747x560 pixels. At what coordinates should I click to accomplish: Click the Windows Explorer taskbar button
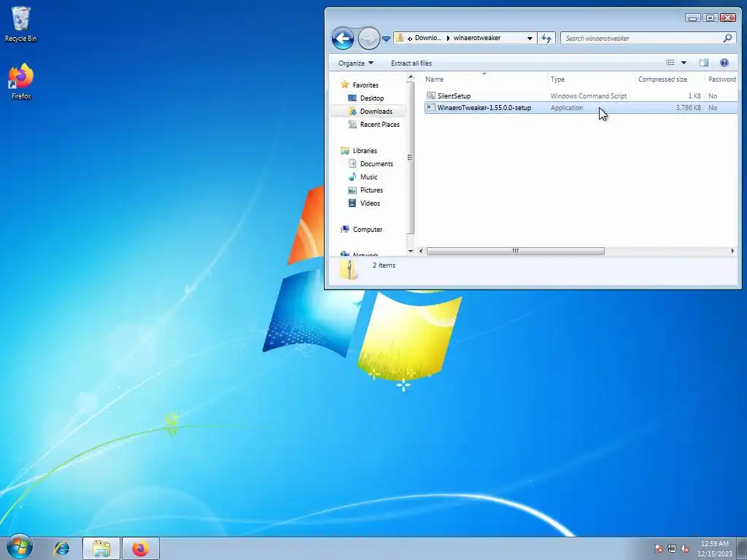(101, 548)
